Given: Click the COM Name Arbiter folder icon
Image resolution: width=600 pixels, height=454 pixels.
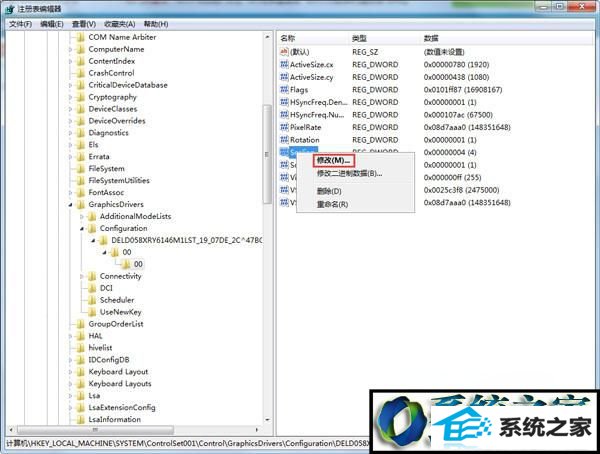Looking at the screenshot, I should (x=80, y=37).
